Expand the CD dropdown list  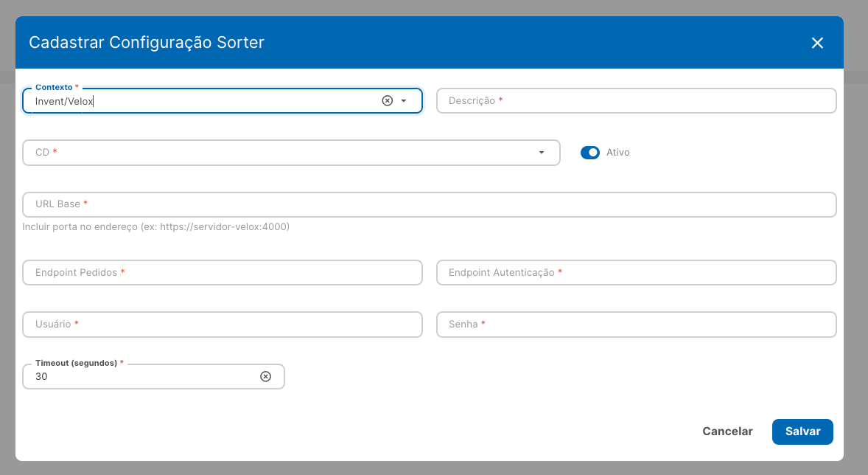pos(542,153)
